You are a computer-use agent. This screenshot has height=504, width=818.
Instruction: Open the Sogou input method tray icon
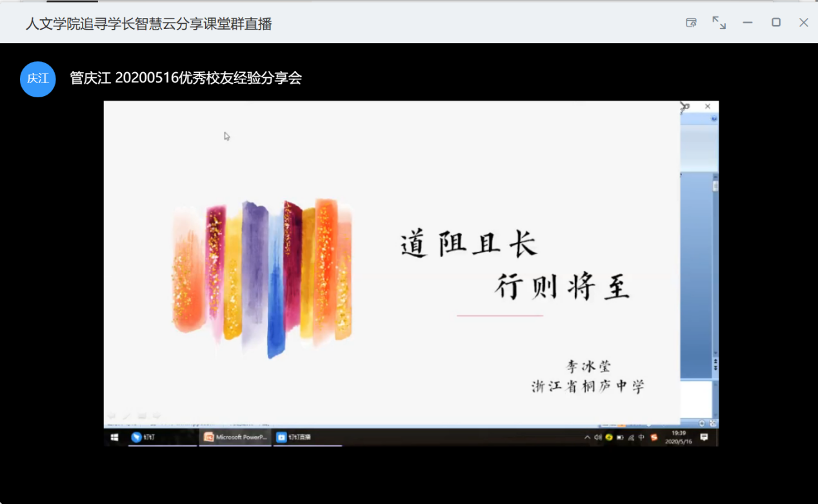coord(654,437)
